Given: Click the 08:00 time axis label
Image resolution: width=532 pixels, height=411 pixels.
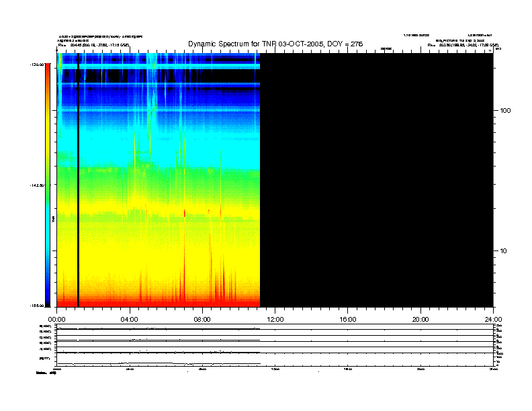Looking at the screenshot, I should point(202,320).
